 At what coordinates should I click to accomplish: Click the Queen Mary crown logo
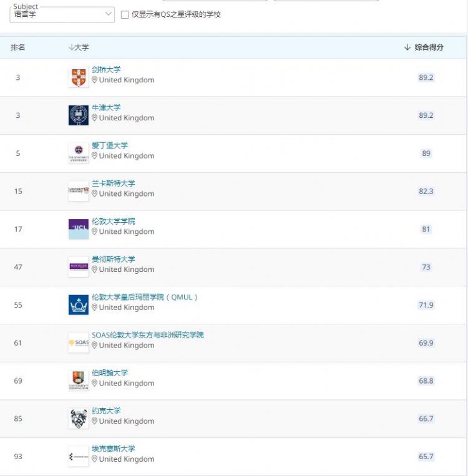79,305
